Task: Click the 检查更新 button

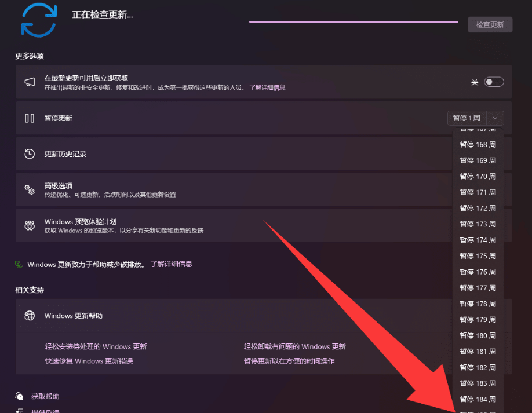Action: [490, 25]
